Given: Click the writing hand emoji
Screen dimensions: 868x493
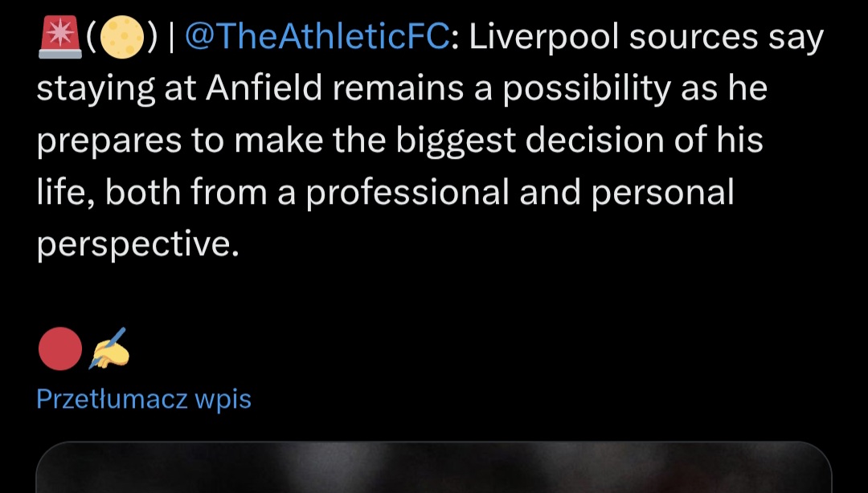Looking at the screenshot, I should 108,350.
